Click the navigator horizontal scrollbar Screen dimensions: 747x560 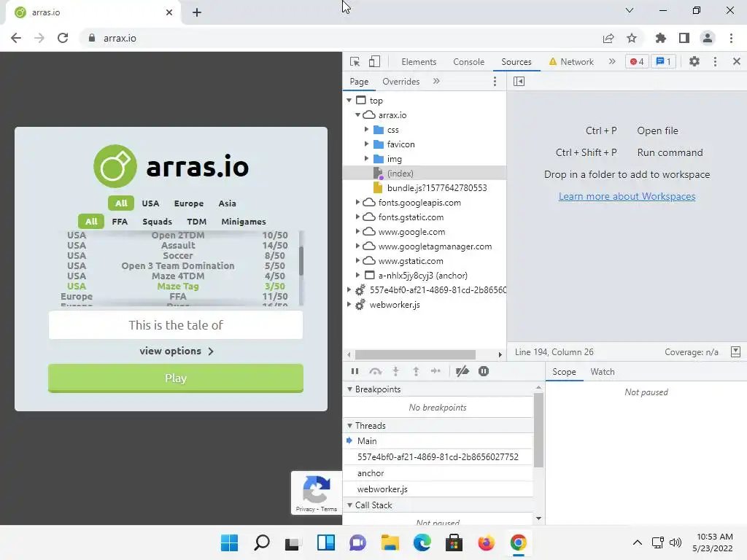click(x=415, y=355)
